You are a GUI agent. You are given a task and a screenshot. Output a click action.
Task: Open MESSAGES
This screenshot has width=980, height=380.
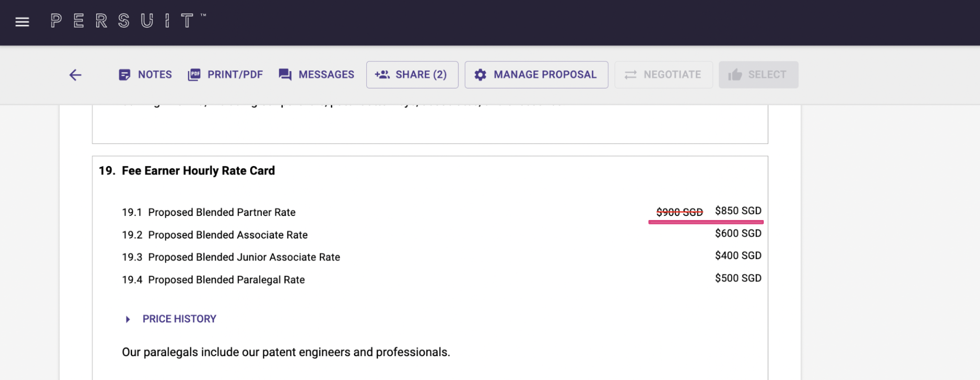(316, 75)
